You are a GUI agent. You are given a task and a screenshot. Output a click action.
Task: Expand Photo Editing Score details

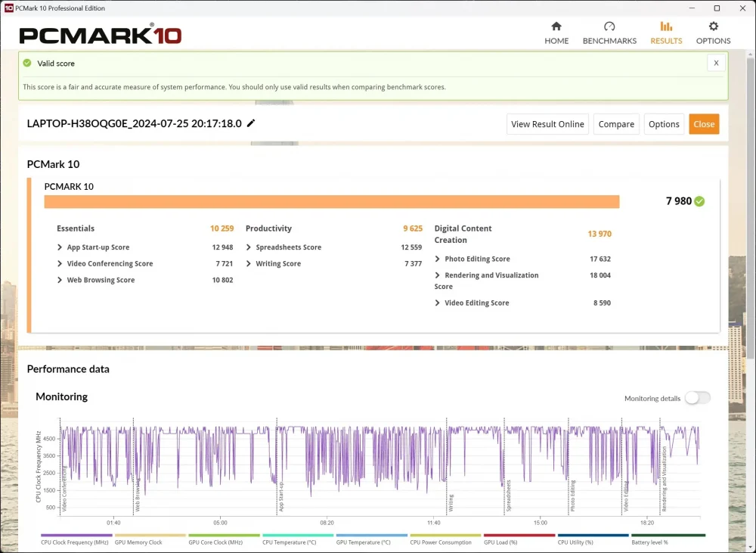click(x=437, y=259)
